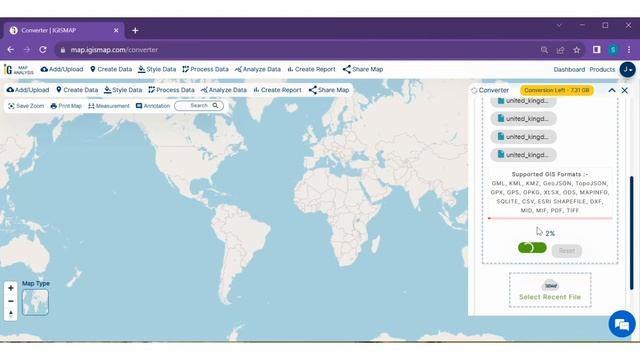Zoom in the map with plus button
Viewport: 640px width, 360px height.
(11, 288)
